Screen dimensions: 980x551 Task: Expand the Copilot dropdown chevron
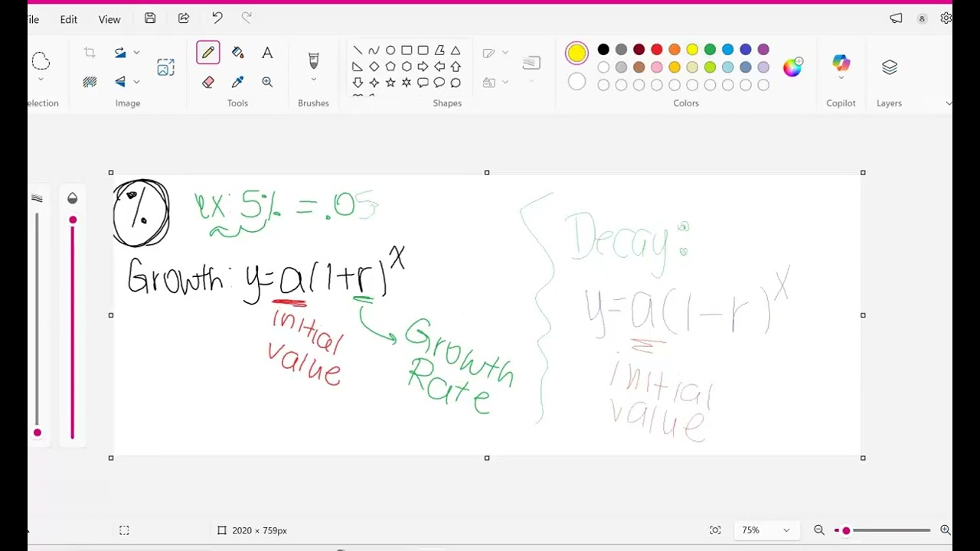(841, 78)
